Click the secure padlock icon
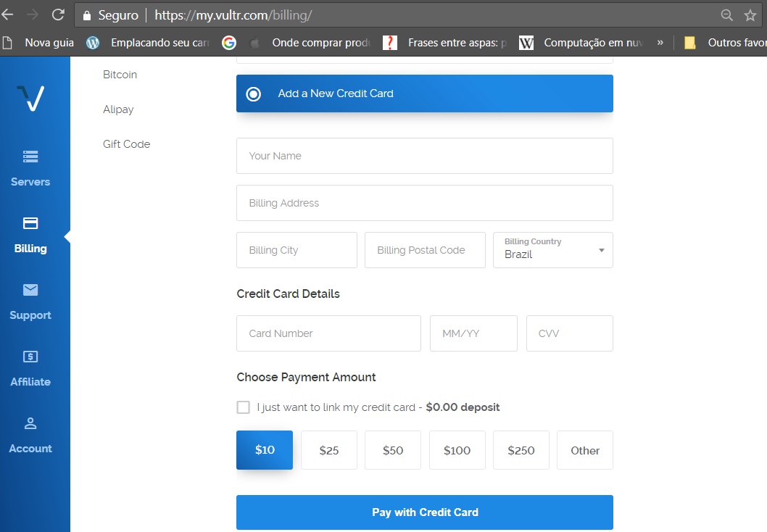The width and height of the screenshot is (767, 532). point(87,16)
